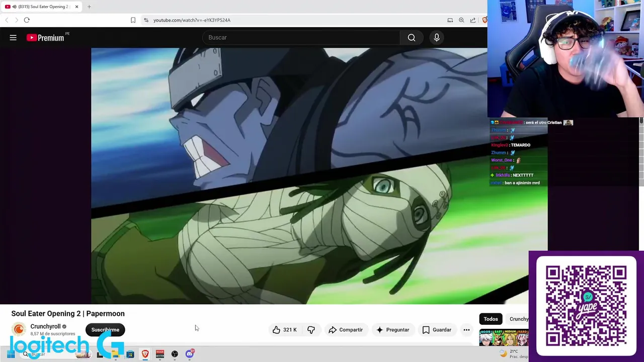Go back with browser back arrow

(7, 20)
